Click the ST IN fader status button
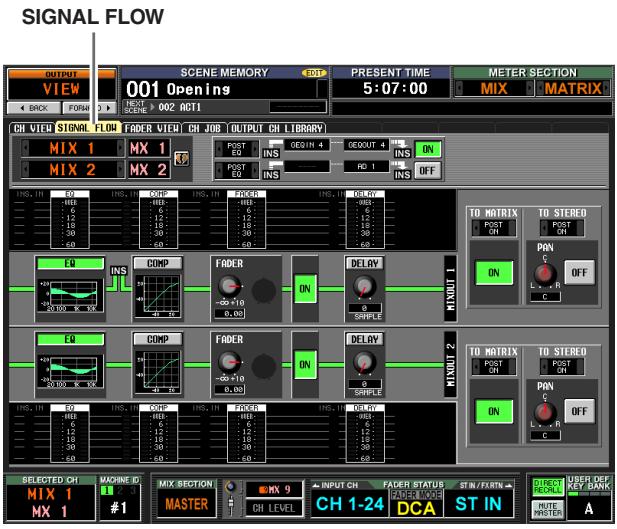The height and width of the screenshot is (529, 617). (x=478, y=504)
